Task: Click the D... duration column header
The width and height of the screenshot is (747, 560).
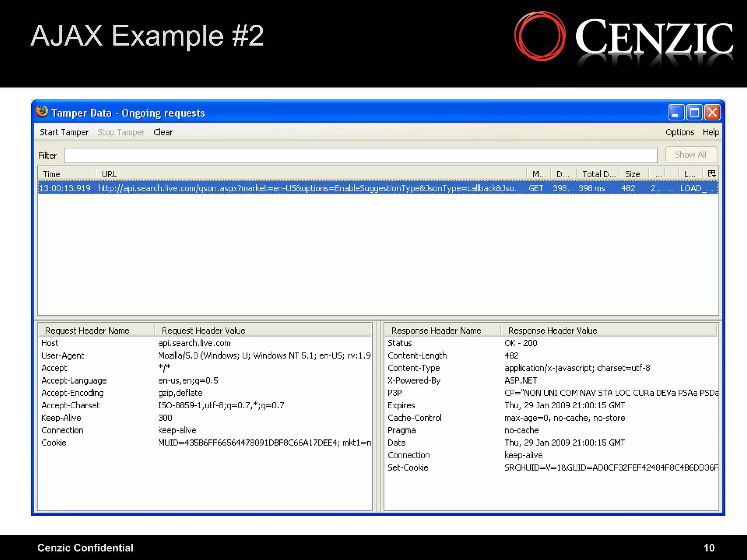Action: tap(564, 174)
